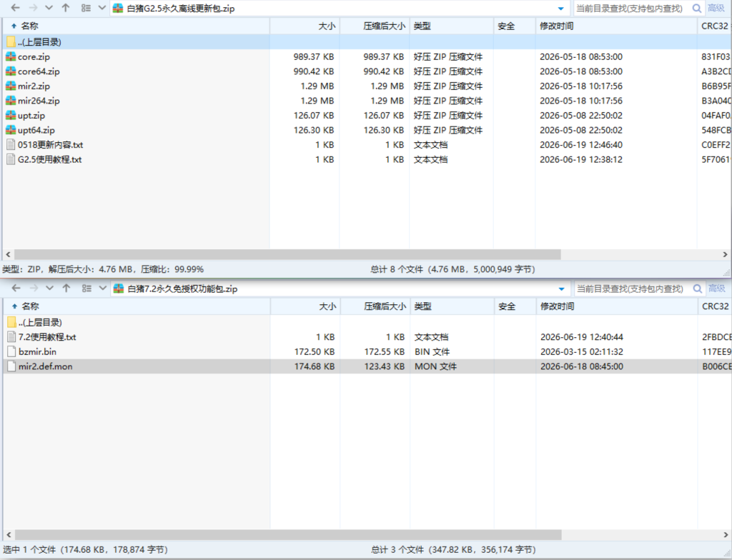Click search box in the bottom window

632,289
